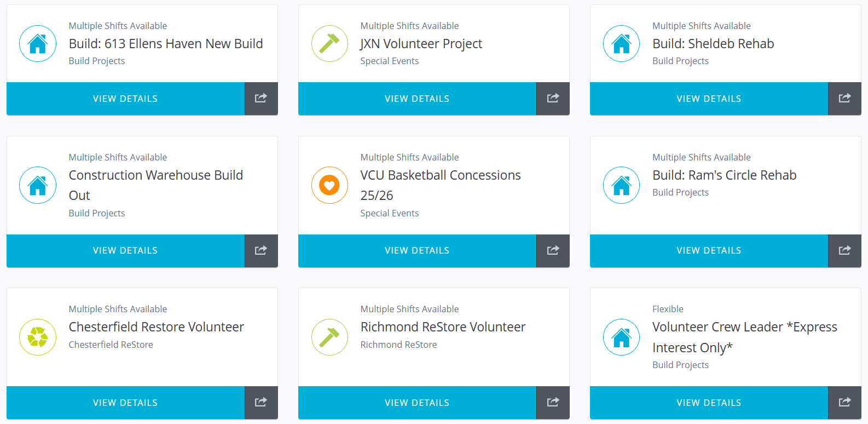Open View Details for Richmond ReStore Volunteer
The width and height of the screenshot is (868, 424).
point(417,403)
